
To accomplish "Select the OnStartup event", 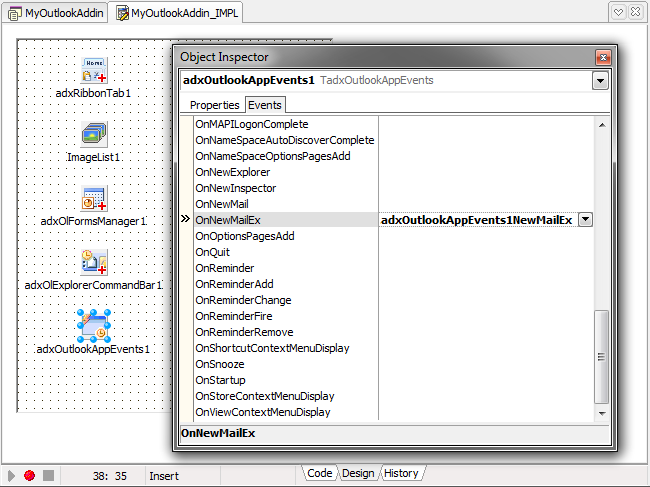I will 220,380.
